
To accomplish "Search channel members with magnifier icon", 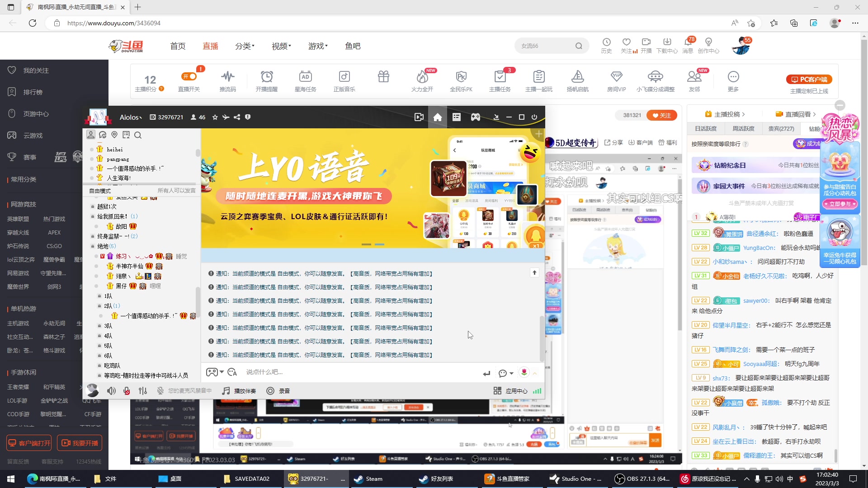I will (x=138, y=135).
